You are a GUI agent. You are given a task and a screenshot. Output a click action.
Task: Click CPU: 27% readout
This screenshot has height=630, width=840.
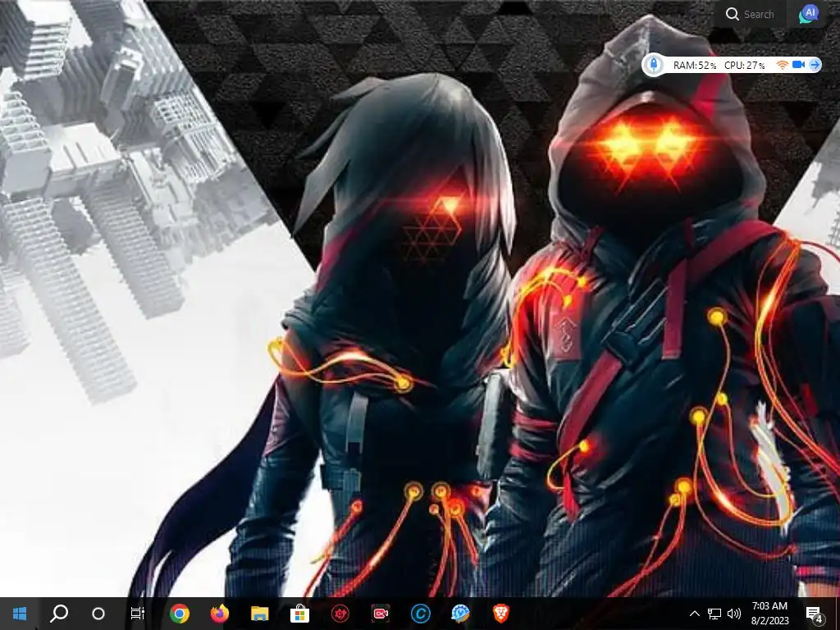744,66
